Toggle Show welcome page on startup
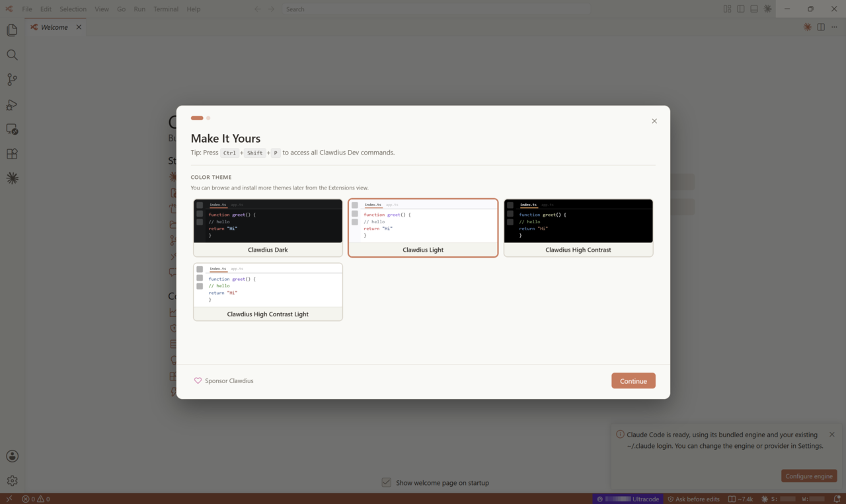The height and width of the screenshot is (504, 846). tap(387, 482)
